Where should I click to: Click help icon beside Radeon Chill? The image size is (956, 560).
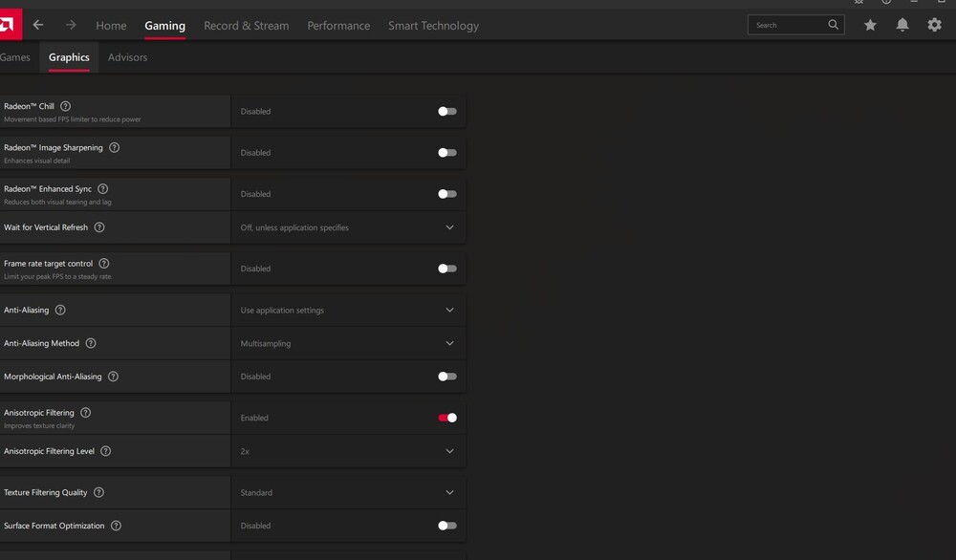coord(65,106)
